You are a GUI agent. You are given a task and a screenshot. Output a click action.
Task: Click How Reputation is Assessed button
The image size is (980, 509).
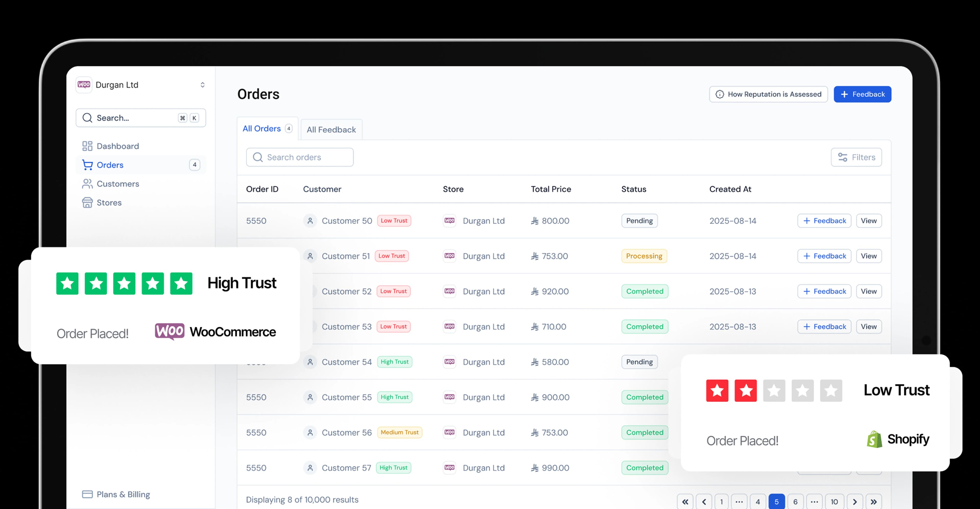pos(768,94)
